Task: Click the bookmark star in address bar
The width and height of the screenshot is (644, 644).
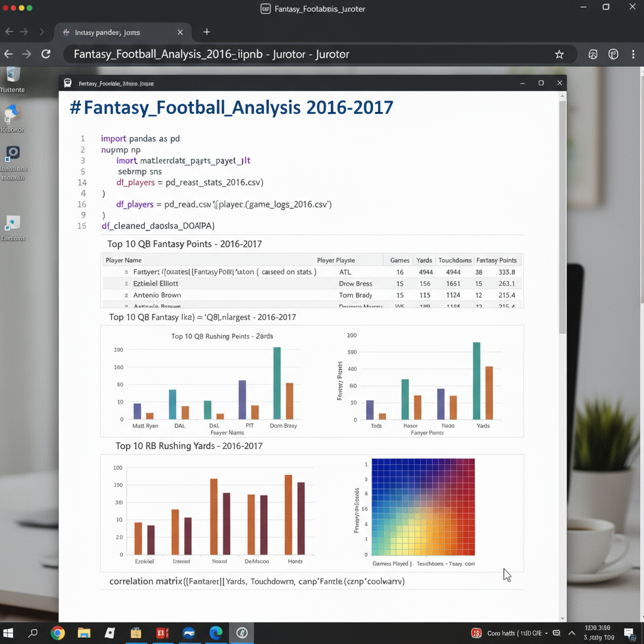Action: [559, 55]
